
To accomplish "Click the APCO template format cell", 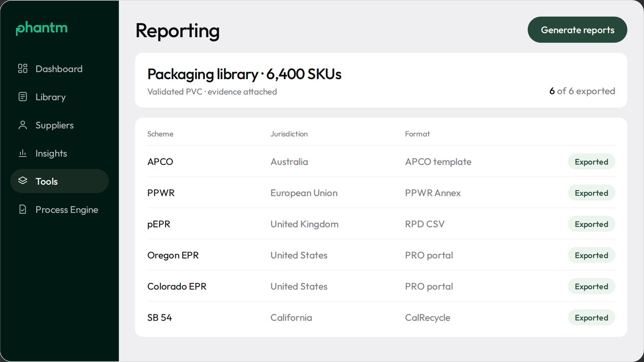I will 438,162.
